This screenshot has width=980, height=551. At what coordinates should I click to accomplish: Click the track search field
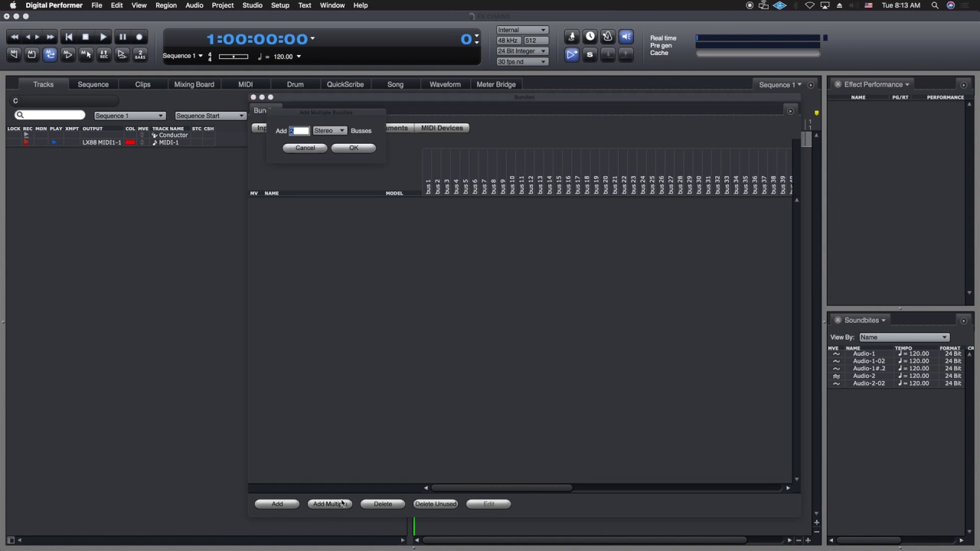coord(50,116)
